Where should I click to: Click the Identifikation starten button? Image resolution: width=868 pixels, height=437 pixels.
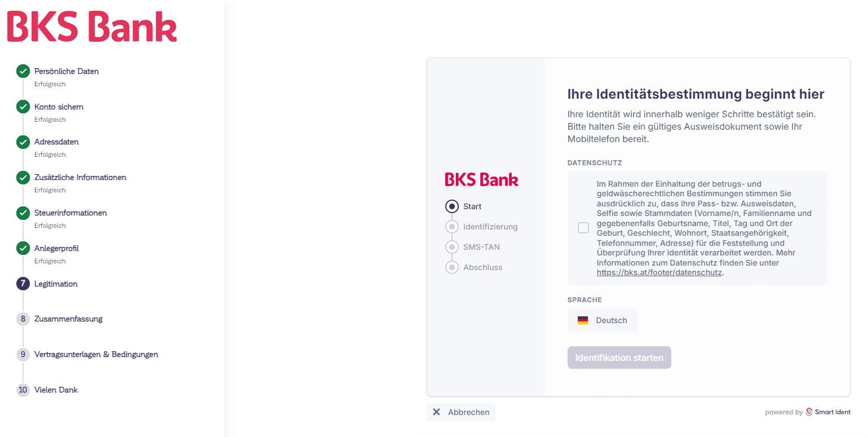619,357
